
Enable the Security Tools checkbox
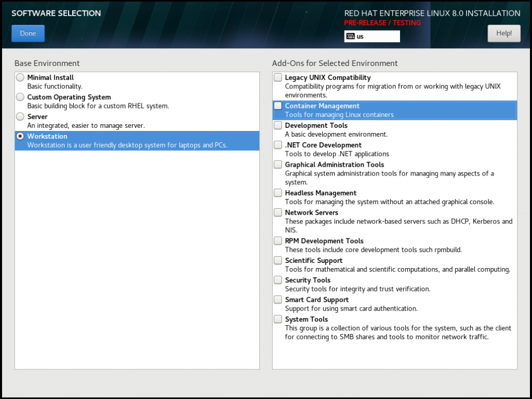pyautogui.click(x=278, y=280)
